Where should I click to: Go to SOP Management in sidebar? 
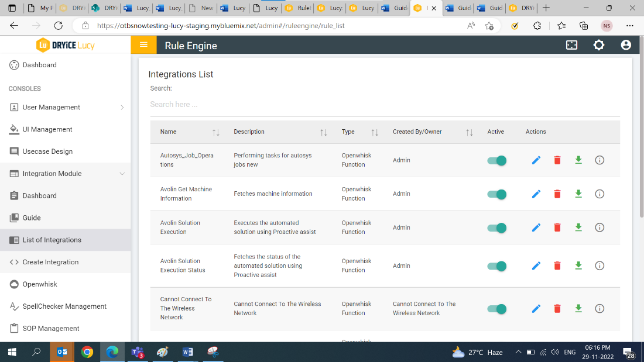(51, 328)
